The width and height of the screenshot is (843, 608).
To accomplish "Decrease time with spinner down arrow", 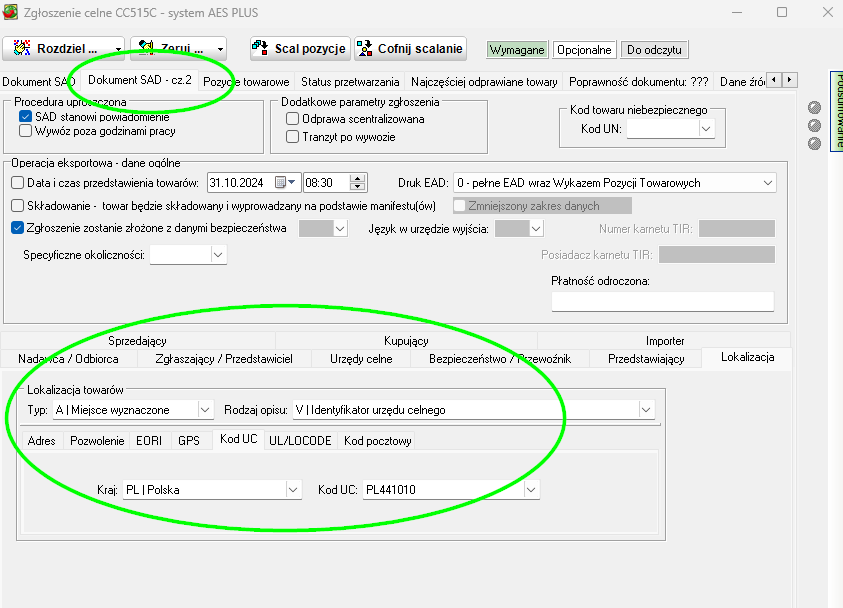I will [x=358, y=187].
